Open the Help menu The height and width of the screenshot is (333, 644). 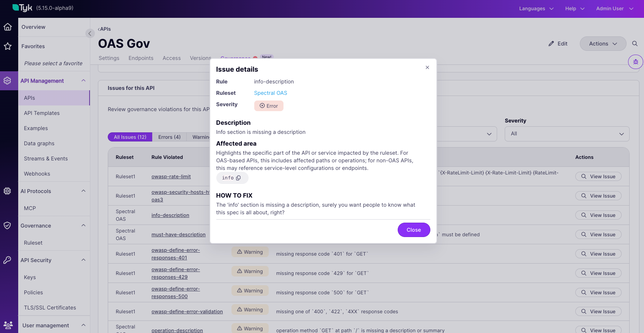[575, 8]
